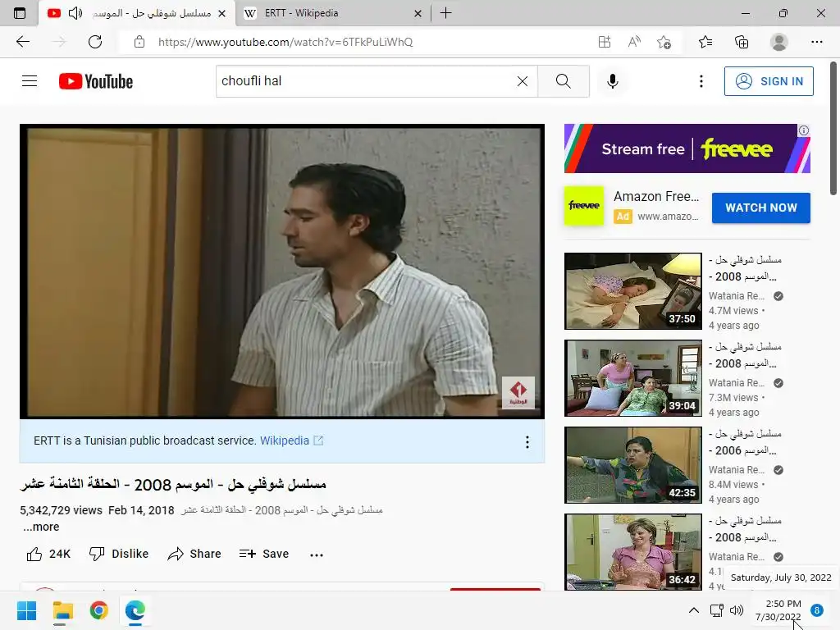The width and height of the screenshot is (840, 630).
Task: Click the video player to pause
Action: pyautogui.click(x=282, y=271)
